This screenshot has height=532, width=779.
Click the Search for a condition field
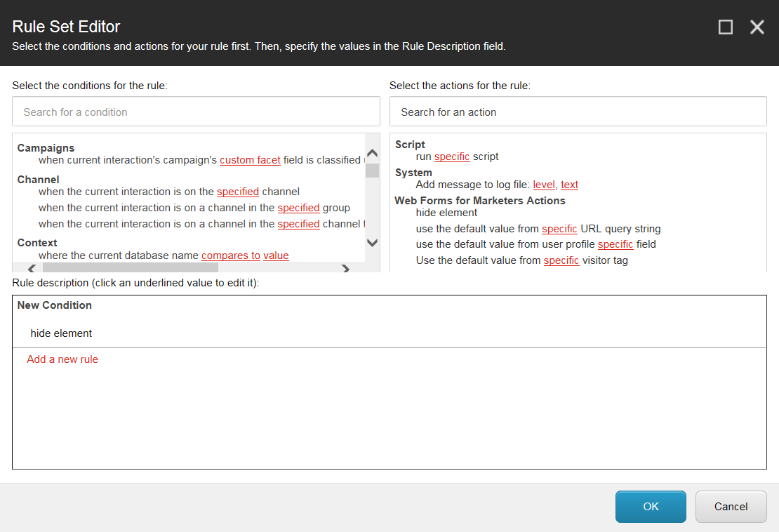click(x=196, y=111)
